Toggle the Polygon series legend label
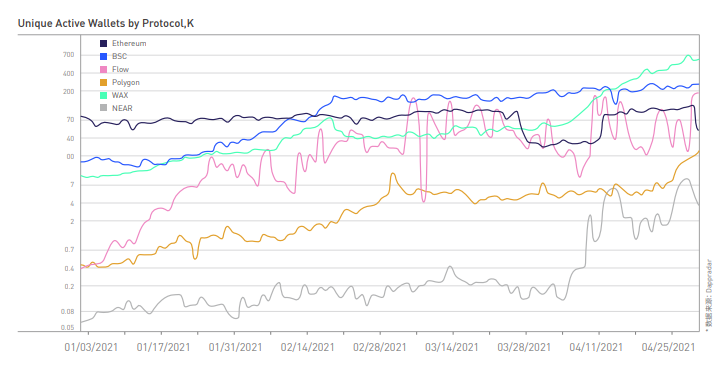The width and height of the screenshot is (723, 372). click(x=126, y=82)
